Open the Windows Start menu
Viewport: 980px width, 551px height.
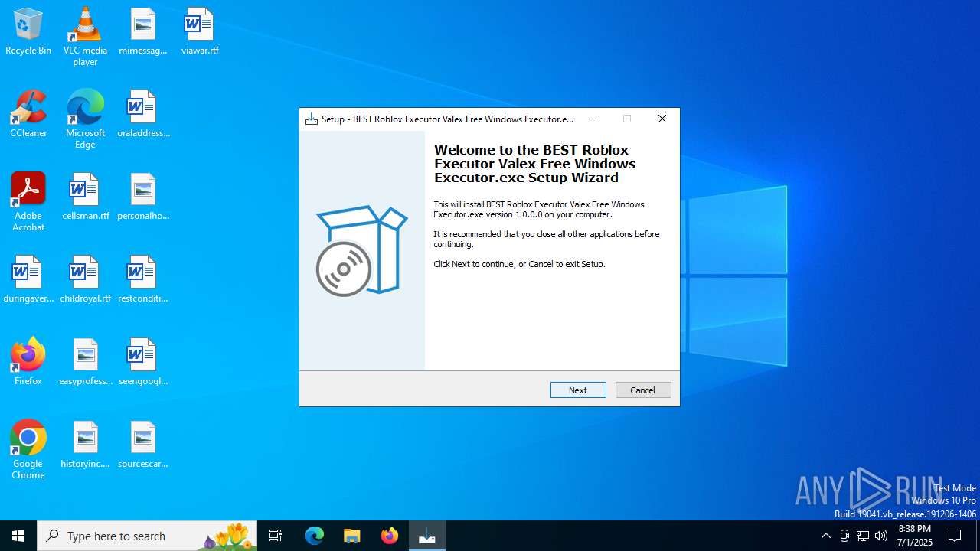click(18, 536)
